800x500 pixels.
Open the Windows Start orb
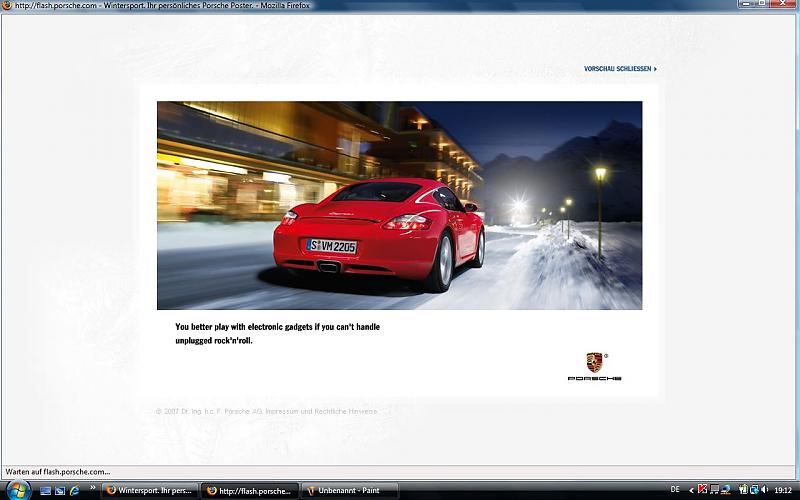[x=18, y=491]
